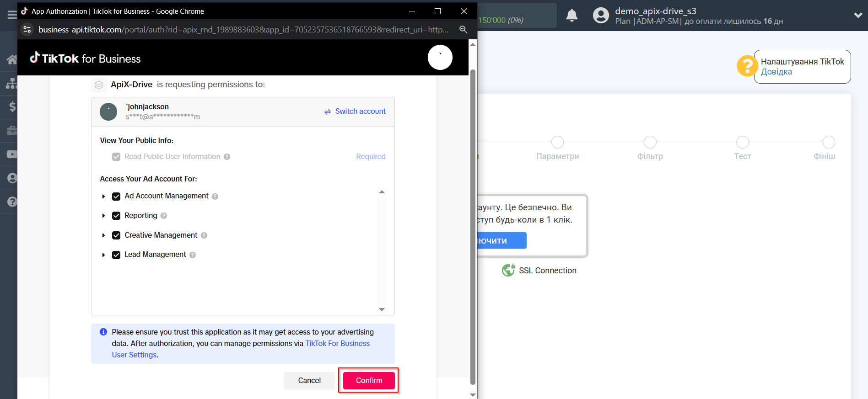Open the Довідка help link
Viewport: 868px width, 399px height.
pyautogui.click(x=776, y=72)
